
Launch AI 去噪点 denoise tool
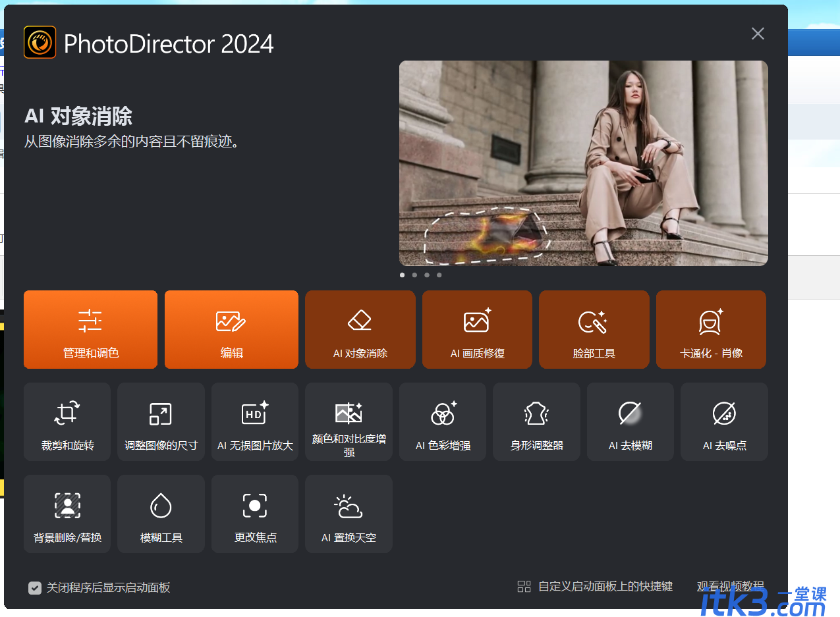click(x=724, y=421)
